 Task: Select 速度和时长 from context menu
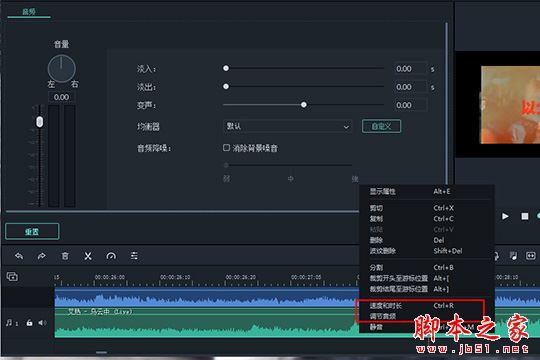coord(385,306)
